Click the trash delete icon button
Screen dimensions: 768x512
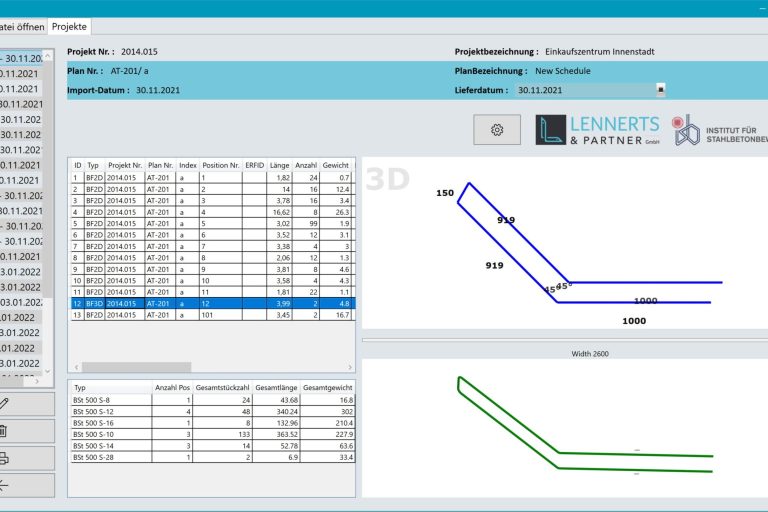tap(27, 431)
